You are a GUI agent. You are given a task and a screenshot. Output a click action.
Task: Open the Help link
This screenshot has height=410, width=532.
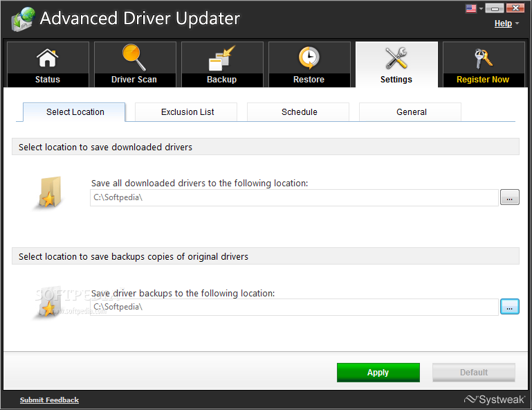coord(503,24)
